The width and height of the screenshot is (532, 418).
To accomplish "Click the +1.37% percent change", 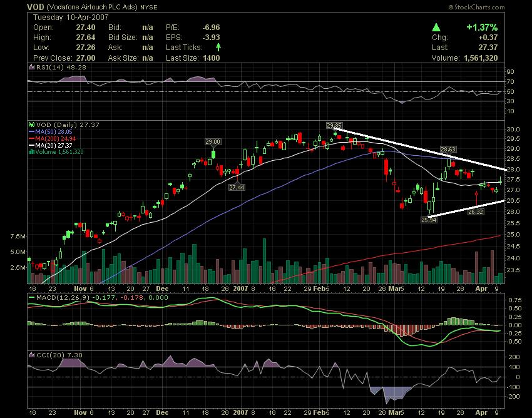I will [x=482, y=28].
